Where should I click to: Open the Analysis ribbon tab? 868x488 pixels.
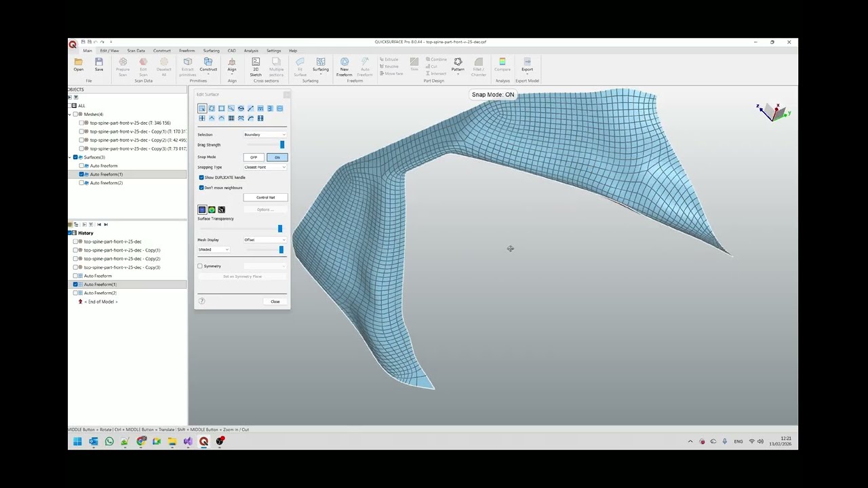251,51
